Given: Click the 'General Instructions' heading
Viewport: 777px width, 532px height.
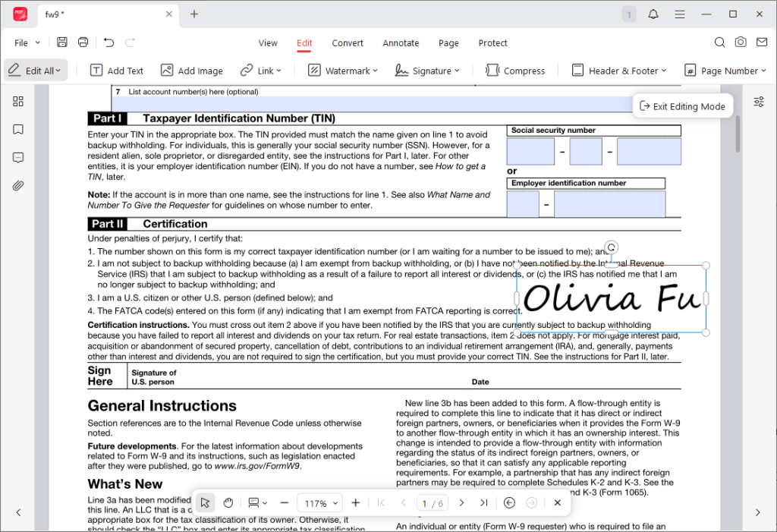Looking at the screenshot, I should tap(162, 405).
